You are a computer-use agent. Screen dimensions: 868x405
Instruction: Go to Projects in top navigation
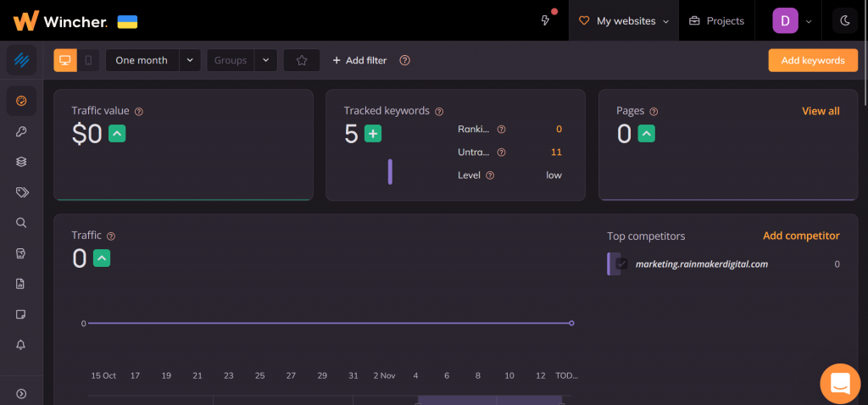(716, 20)
